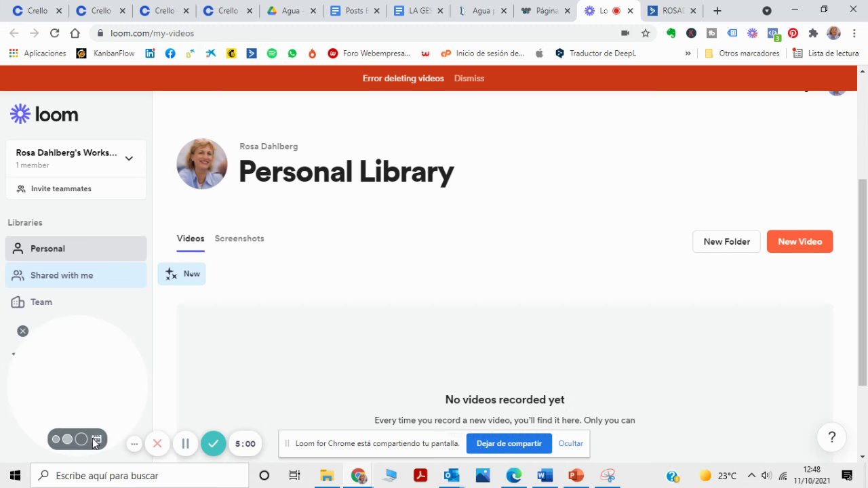868x488 pixels.
Task: Finish recording with green checkmark
Action: [x=213, y=443]
